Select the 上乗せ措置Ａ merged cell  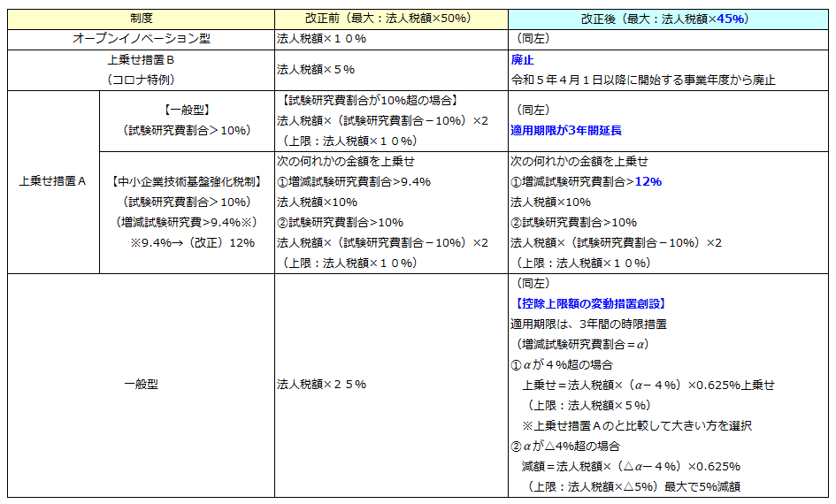click(x=53, y=181)
